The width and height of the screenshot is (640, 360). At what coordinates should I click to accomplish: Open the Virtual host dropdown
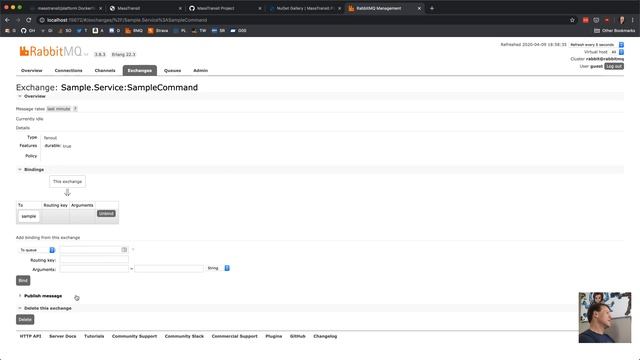tap(617, 52)
